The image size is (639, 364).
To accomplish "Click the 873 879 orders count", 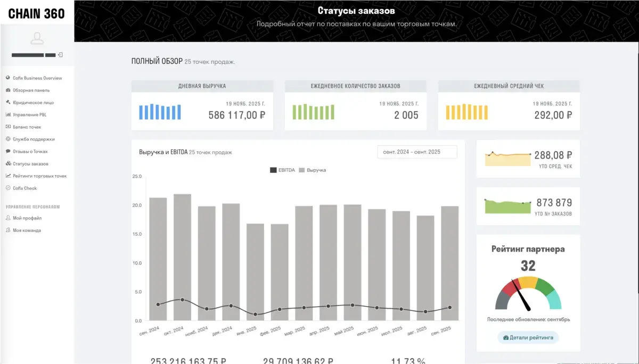I will [554, 203].
